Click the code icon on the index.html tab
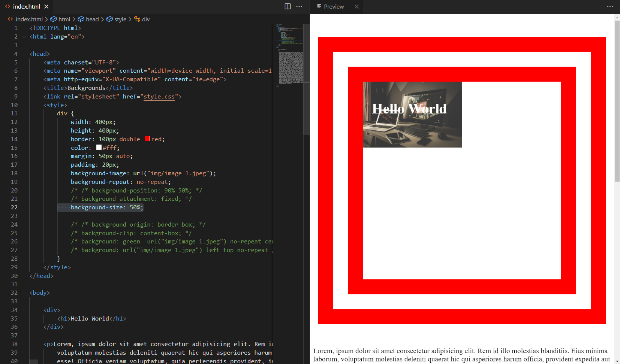The width and height of the screenshot is (620, 364). coord(8,6)
